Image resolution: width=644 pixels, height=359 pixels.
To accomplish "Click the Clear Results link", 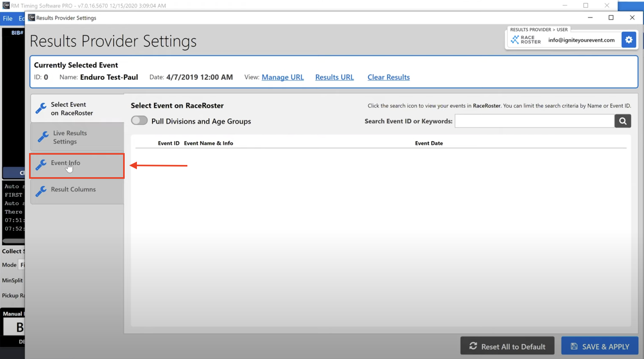I will [x=389, y=77].
